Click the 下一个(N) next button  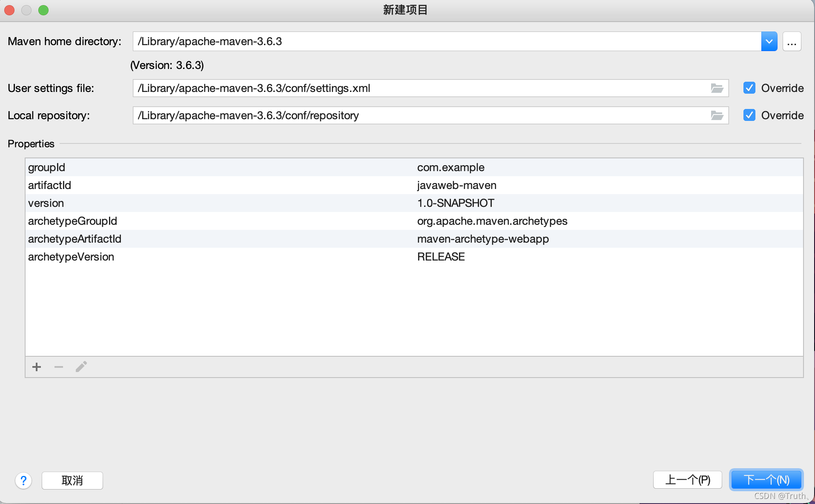pos(766,480)
